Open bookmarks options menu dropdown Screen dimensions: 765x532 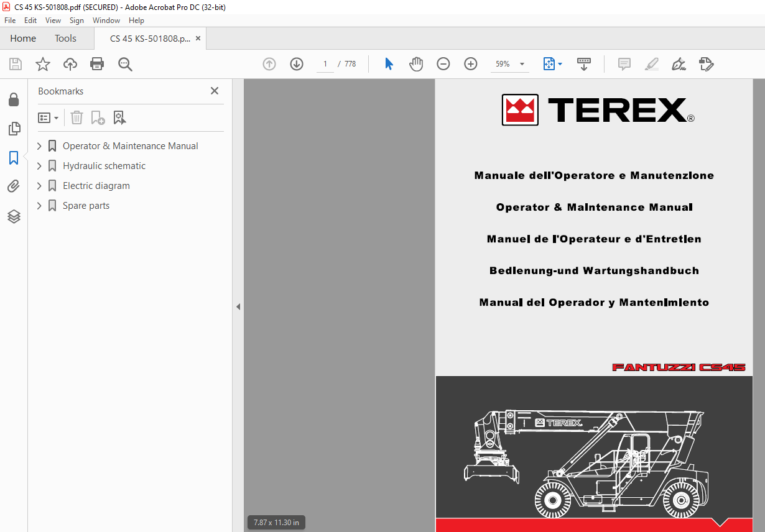point(49,117)
